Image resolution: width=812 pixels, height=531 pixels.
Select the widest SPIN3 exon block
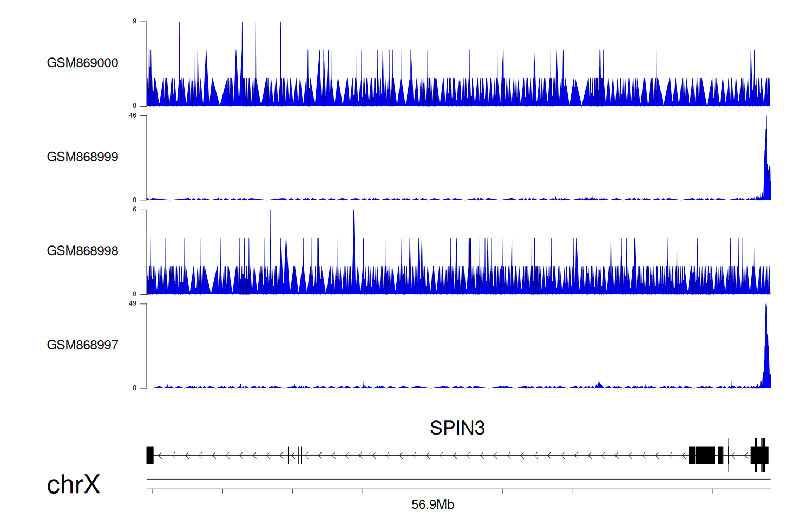[x=705, y=455]
